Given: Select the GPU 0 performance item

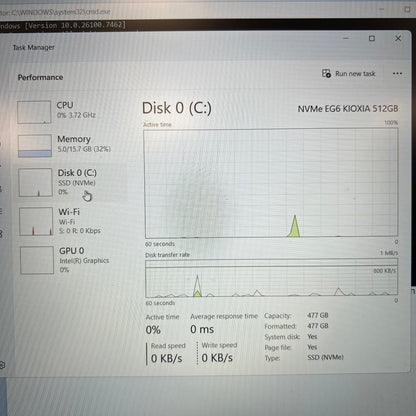Looking at the screenshot, I should 67,260.
